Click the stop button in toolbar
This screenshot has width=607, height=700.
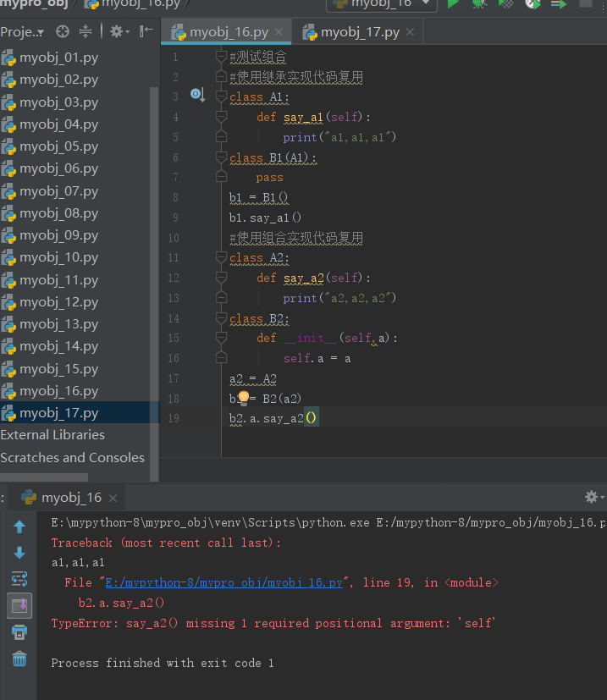click(585, 3)
